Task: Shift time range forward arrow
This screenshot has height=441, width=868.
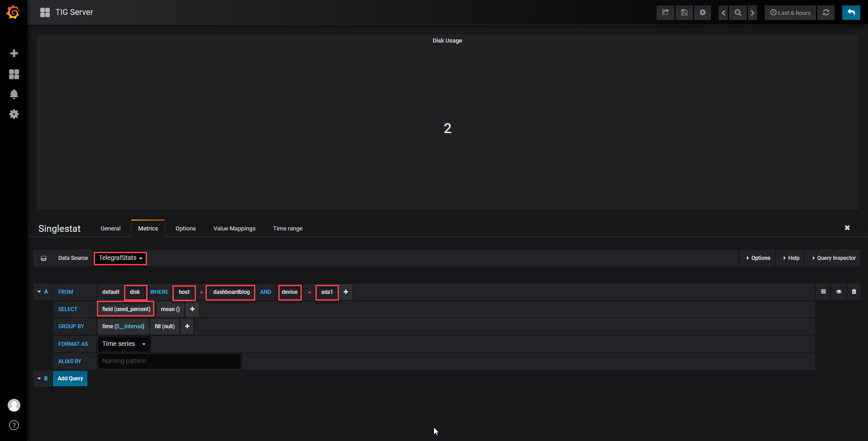Action: pos(753,13)
